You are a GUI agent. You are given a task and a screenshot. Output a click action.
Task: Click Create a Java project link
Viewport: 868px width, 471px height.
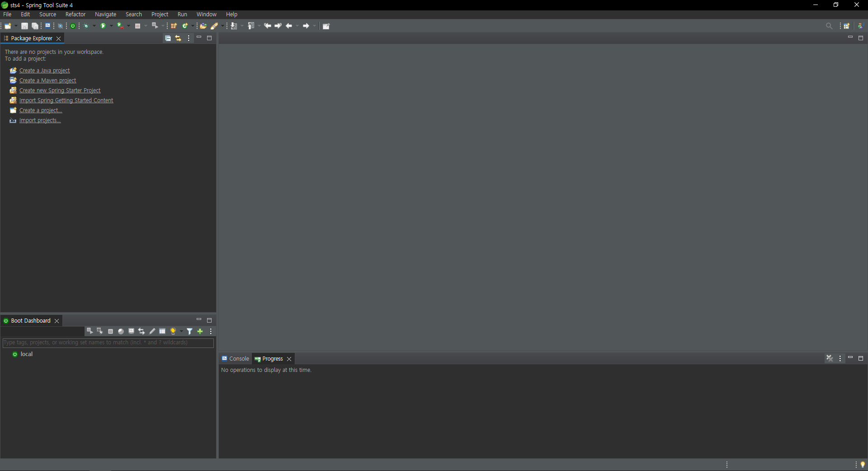(44, 71)
